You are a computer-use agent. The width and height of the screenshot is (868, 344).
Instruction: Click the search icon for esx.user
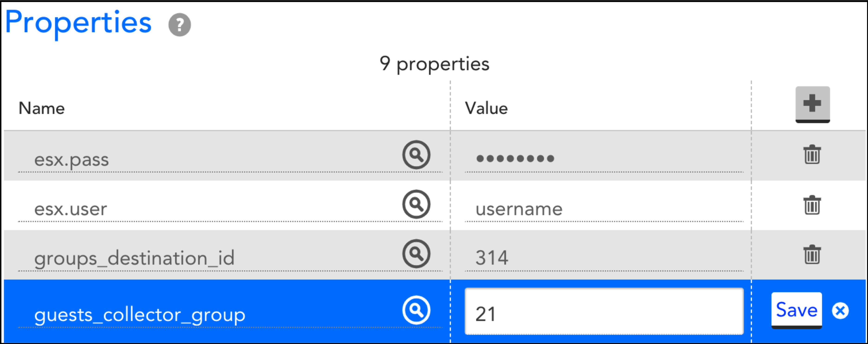pos(416,204)
